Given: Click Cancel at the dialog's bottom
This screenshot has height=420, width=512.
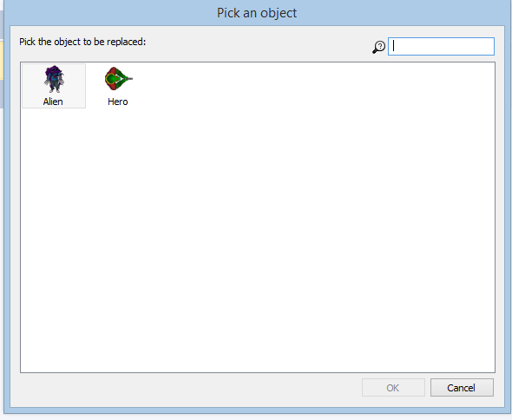Looking at the screenshot, I should click(x=462, y=388).
